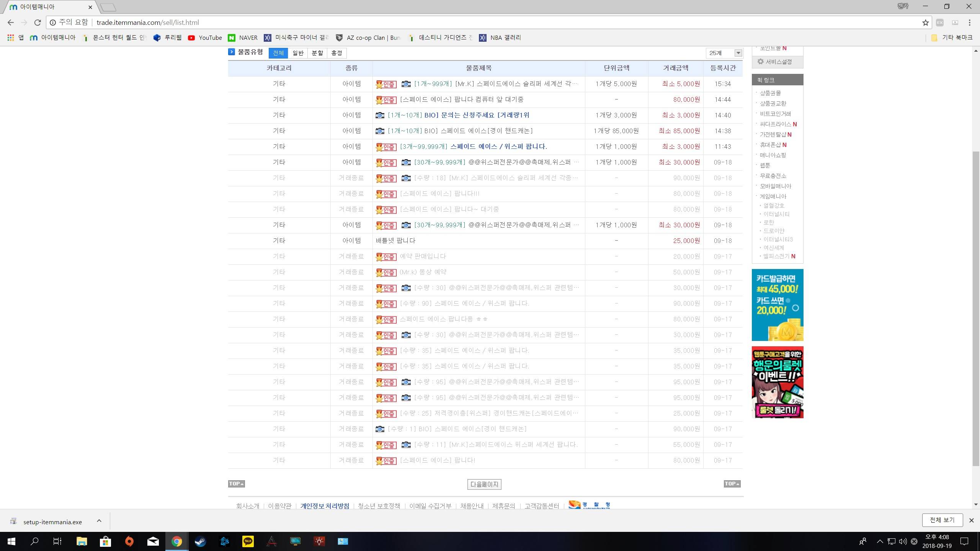Click the 서비스설정 gear icon
The width and height of the screenshot is (980, 551).
[x=760, y=62]
